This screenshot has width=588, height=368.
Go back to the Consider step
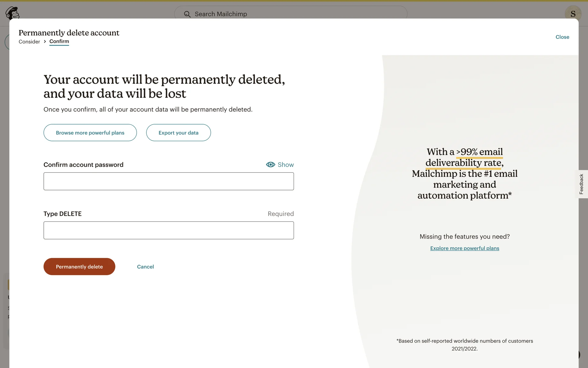(x=29, y=42)
